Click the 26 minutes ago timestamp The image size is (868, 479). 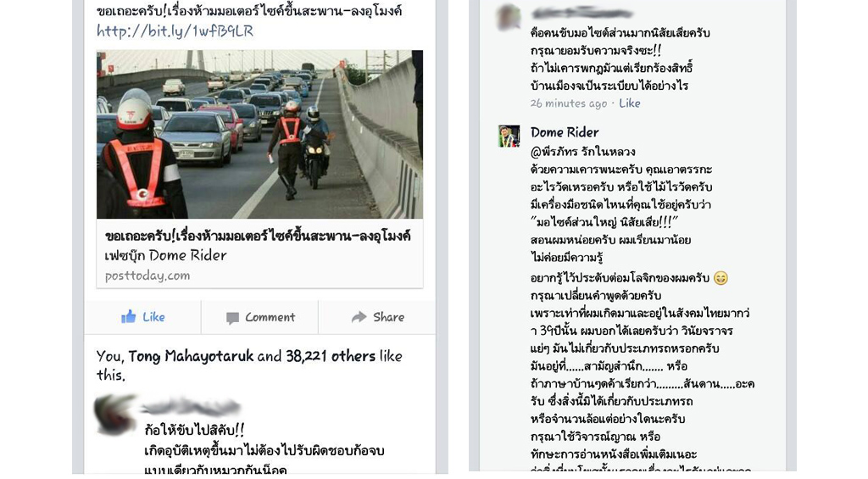point(569,103)
